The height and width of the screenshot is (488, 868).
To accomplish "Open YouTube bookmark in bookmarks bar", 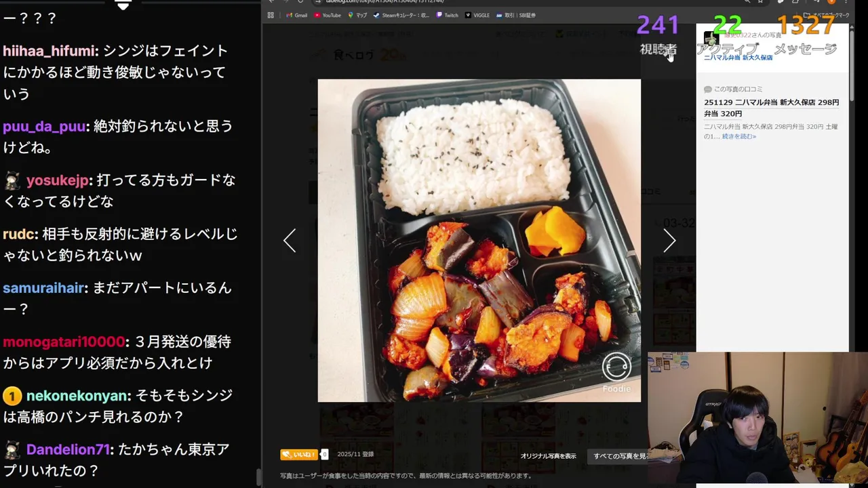I will click(328, 15).
